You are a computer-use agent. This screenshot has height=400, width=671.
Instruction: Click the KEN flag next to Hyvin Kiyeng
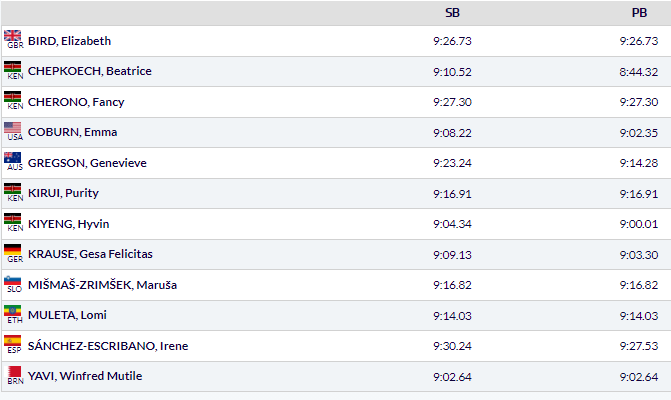[13, 220]
